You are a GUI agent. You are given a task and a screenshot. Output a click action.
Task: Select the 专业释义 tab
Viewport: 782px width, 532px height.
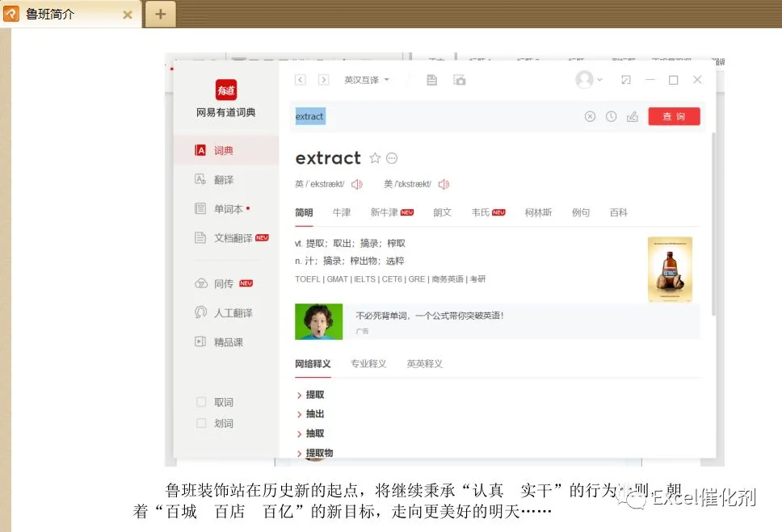(368, 364)
